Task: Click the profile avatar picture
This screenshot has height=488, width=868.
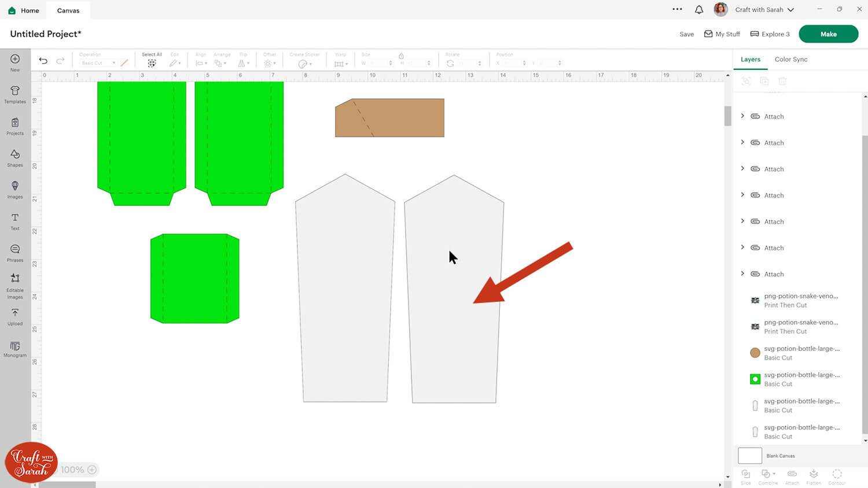Action: point(720,9)
